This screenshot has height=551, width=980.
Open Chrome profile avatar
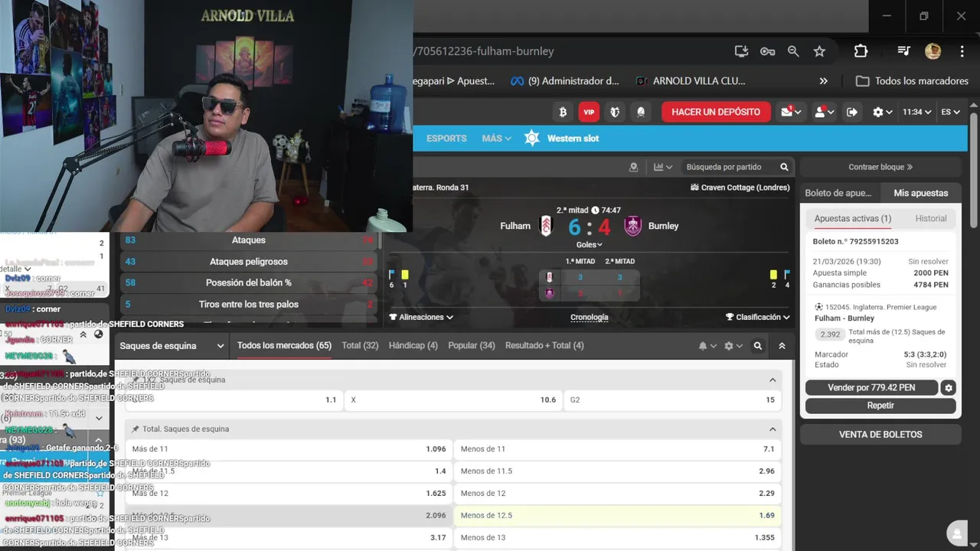933,51
